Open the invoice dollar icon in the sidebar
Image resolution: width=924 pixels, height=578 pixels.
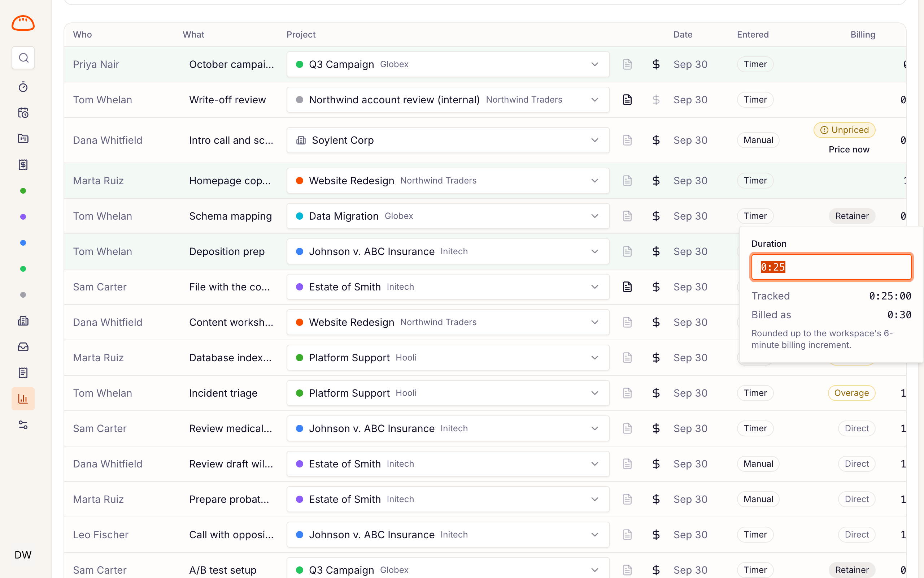[x=23, y=165]
